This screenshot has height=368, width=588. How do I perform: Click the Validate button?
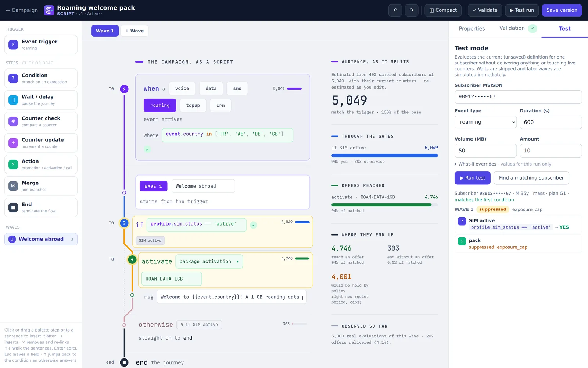click(485, 10)
